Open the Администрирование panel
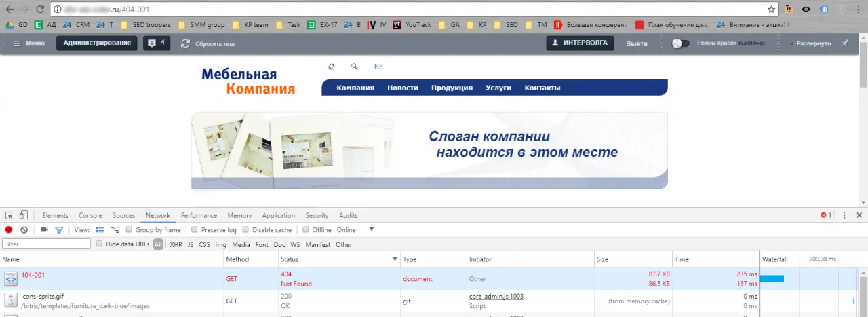 (x=97, y=43)
